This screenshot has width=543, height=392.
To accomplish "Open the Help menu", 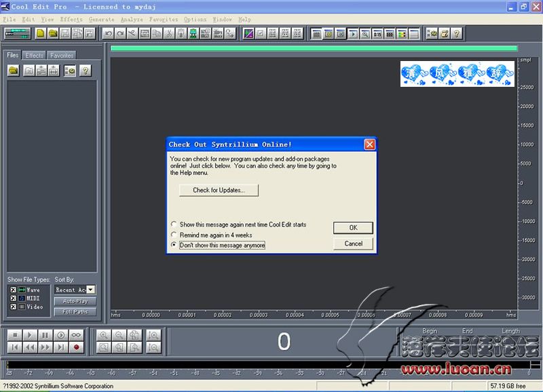I will [244, 20].
